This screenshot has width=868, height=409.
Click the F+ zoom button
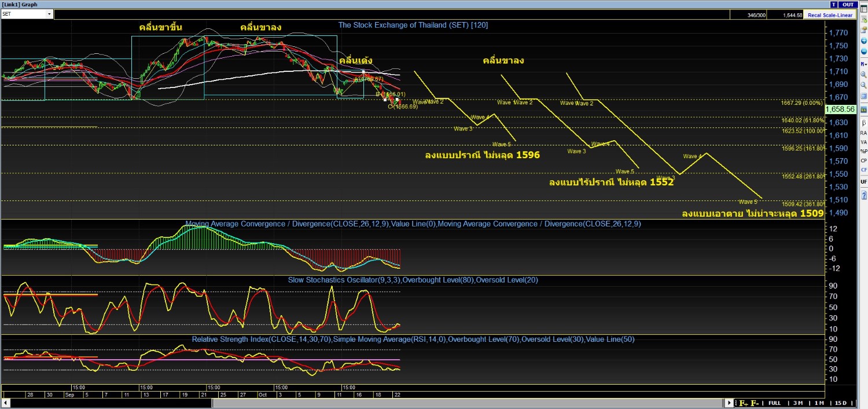(x=744, y=403)
